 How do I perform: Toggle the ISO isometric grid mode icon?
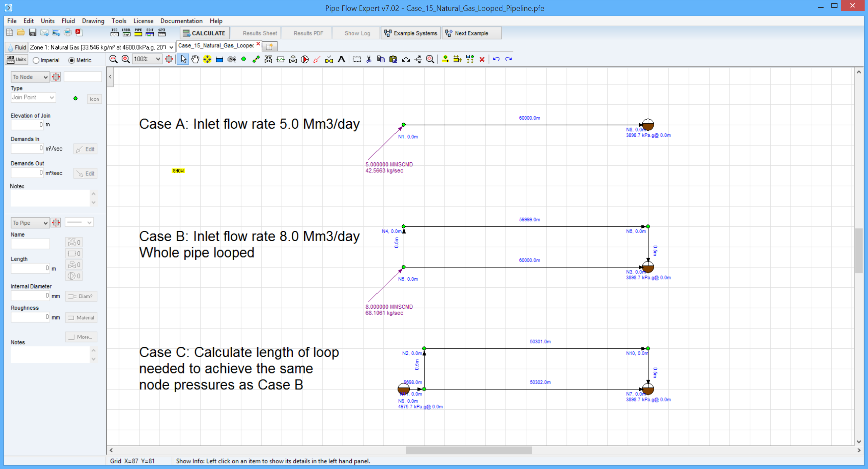coord(115,33)
